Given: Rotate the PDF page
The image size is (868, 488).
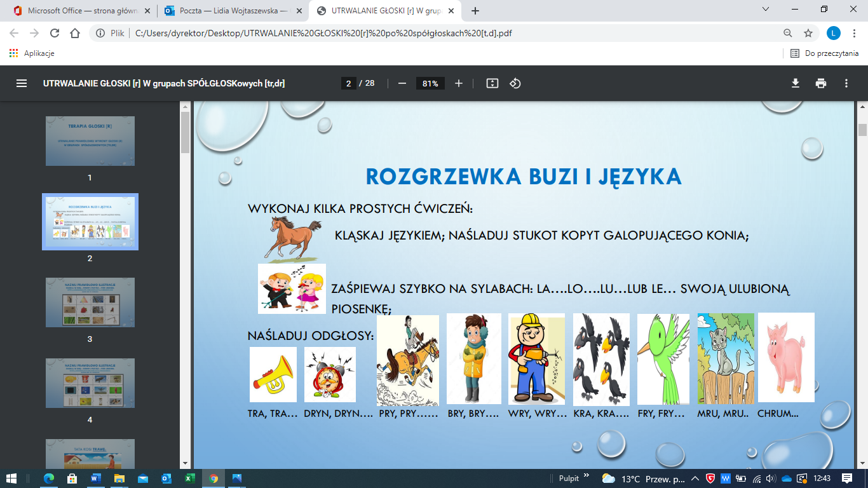Looking at the screenshot, I should coord(515,83).
